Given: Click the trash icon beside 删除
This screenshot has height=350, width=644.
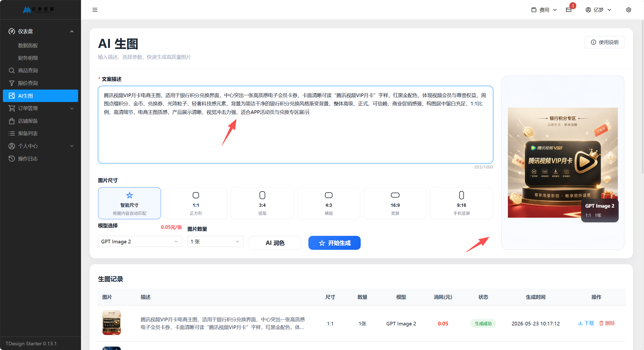Looking at the screenshot, I should (x=601, y=323).
